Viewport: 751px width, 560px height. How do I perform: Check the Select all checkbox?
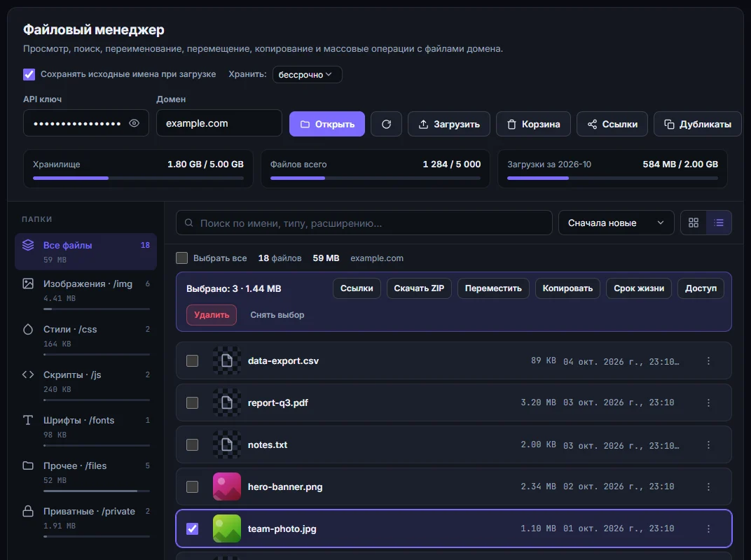point(182,258)
